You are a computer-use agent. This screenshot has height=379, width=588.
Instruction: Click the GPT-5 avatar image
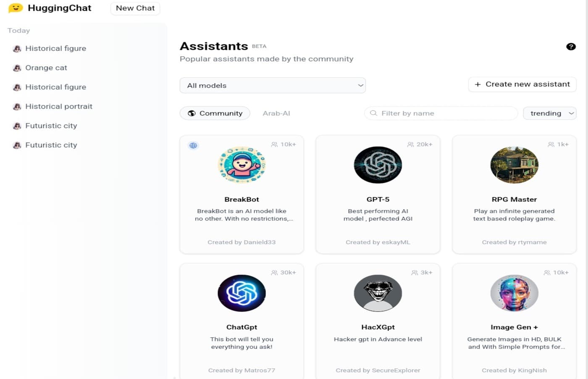click(378, 165)
